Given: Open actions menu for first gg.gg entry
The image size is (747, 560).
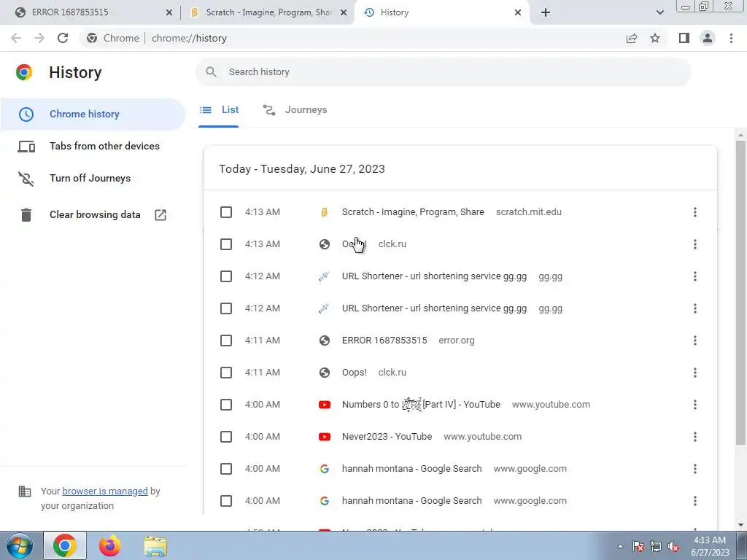Looking at the screenshot, I should pos(695,276).
